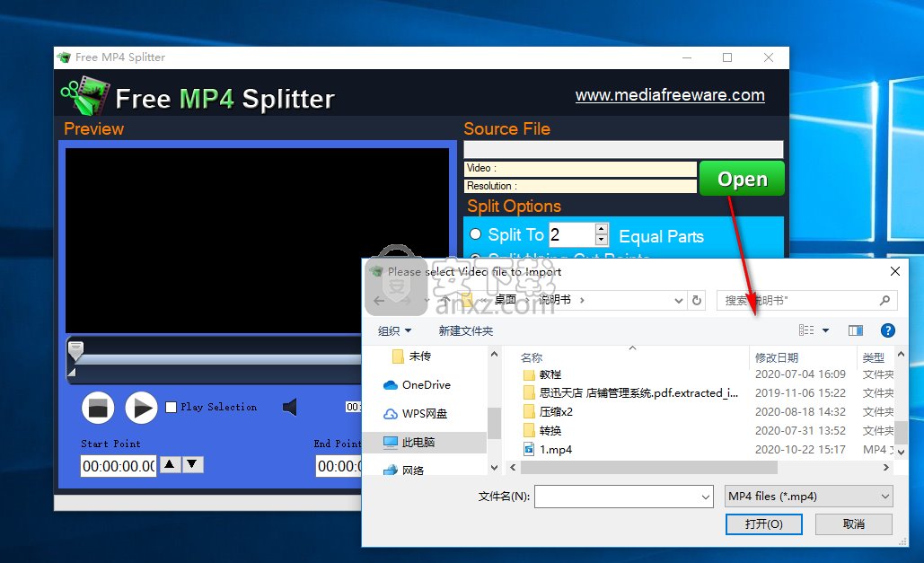The width and height of the screenshot is (924, 563).
Task: Click the Play playback button
Action: [142, 408]
